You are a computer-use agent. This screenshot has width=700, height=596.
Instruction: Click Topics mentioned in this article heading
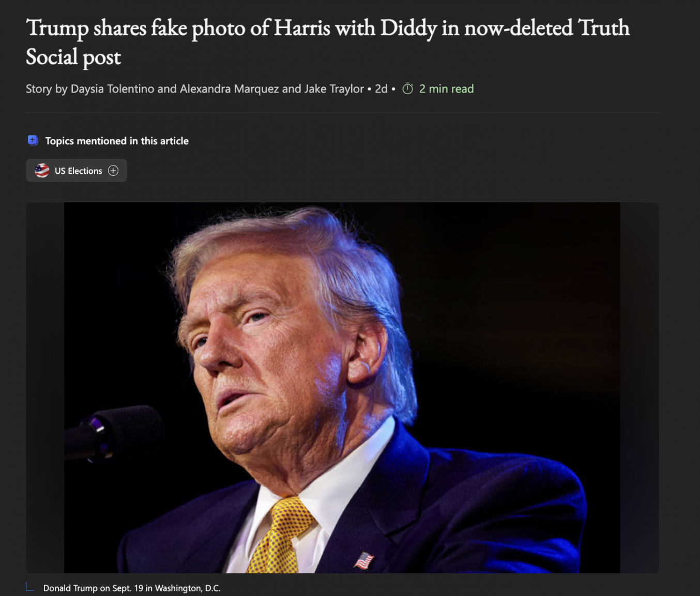coord(117,141)
